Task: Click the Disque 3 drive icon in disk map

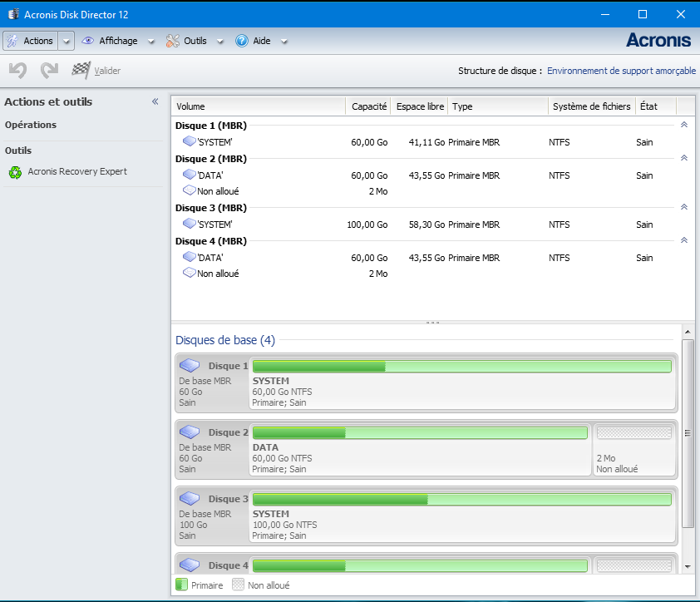Action: pyautogui.click(x=190, y=498)
